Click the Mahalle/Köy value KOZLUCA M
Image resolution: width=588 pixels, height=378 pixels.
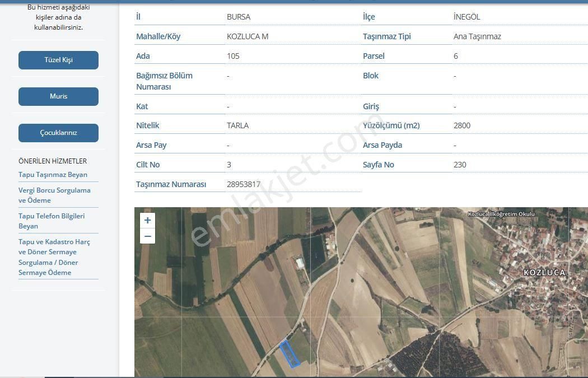click(248, 36)
